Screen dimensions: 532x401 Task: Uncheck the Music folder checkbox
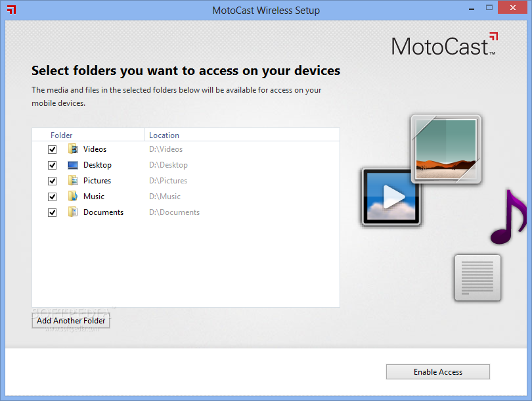[53, 197]
